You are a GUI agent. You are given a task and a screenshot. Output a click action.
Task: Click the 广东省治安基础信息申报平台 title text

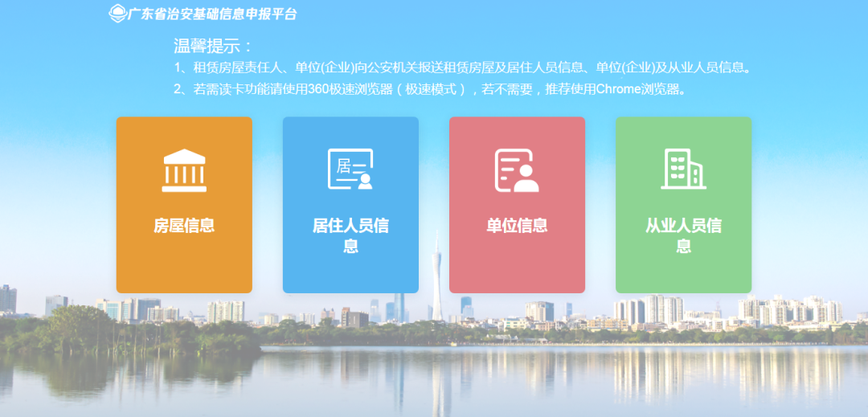coord(212,14)
